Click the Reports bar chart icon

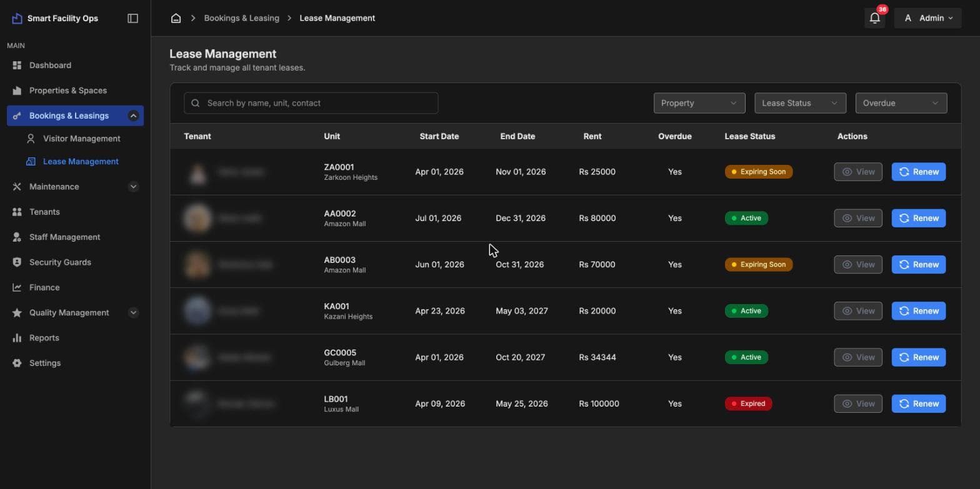point(17,338)
